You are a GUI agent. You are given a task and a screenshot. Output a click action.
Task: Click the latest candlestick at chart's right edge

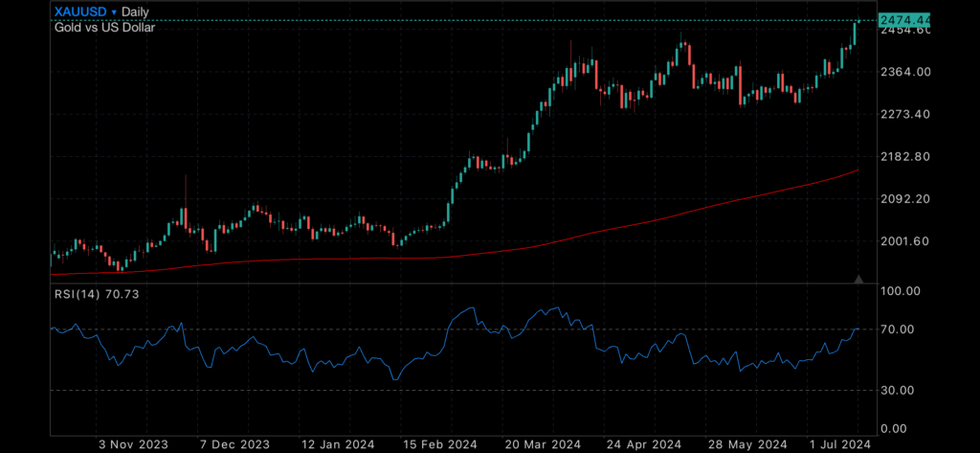pos(858,21)
